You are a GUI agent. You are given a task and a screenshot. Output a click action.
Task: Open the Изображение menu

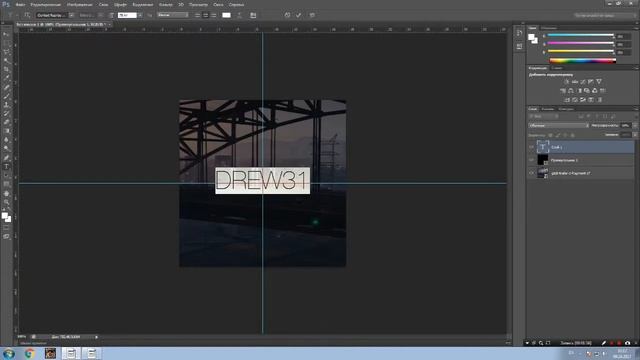pyautogui.click(x=80, y=4)
